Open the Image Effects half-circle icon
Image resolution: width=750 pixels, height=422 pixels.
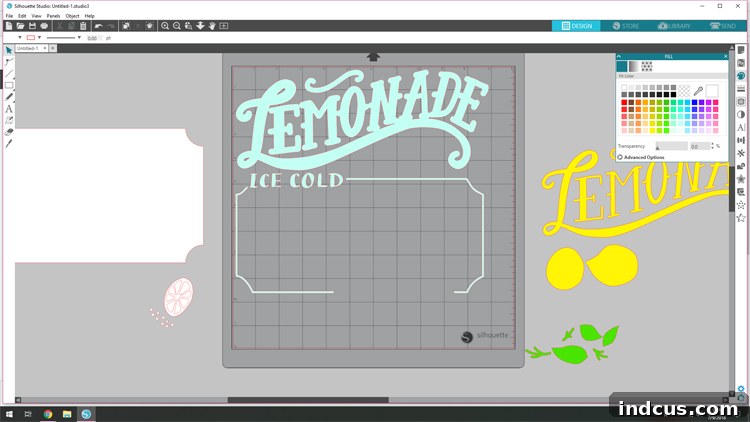(x=741, y=114)
